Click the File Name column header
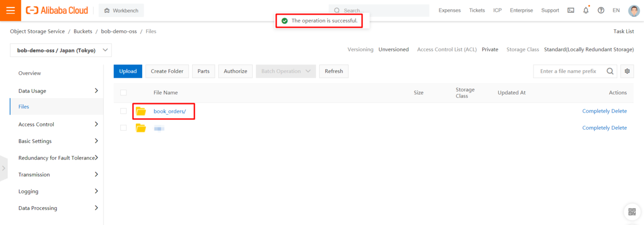The height and width of the screenshot is (225, 644). coord(165,93)
